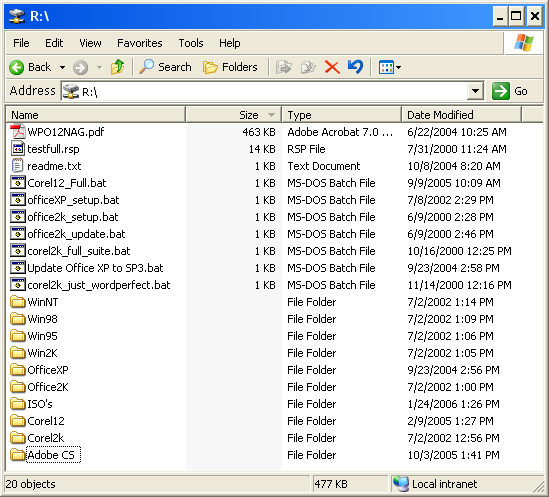
Task: Click the Text Document type cell
Action: point(324,166)
